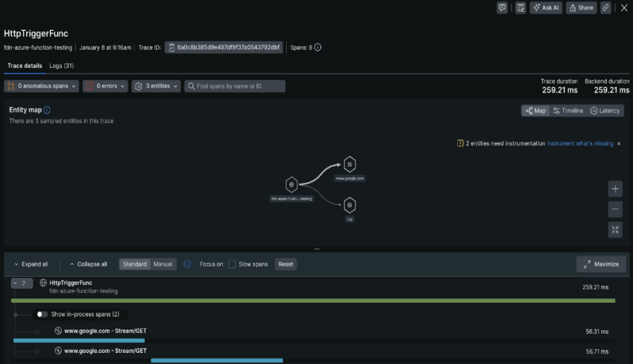Viewport: 633px width, 364px height.
Task: Click the 56.31 ms span's blue bar
Action: pos(79,341)
